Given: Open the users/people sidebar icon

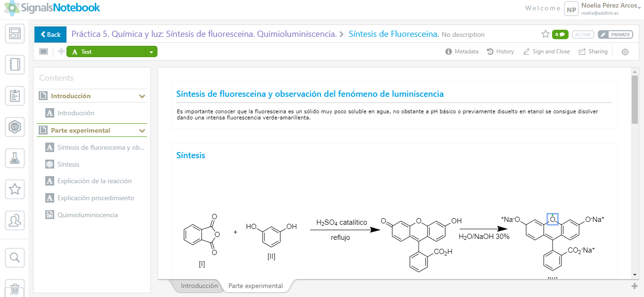Looking at the screenshot, I should point(15,221).
